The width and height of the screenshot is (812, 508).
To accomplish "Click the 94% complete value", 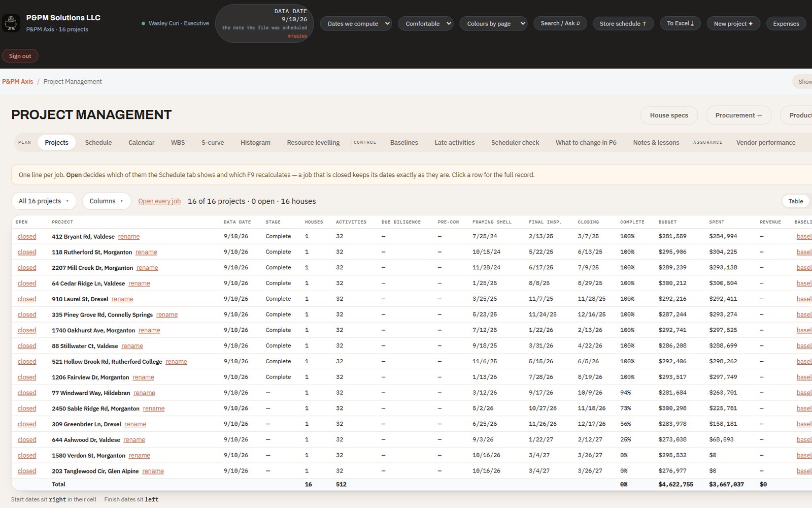I will point(626,393).
